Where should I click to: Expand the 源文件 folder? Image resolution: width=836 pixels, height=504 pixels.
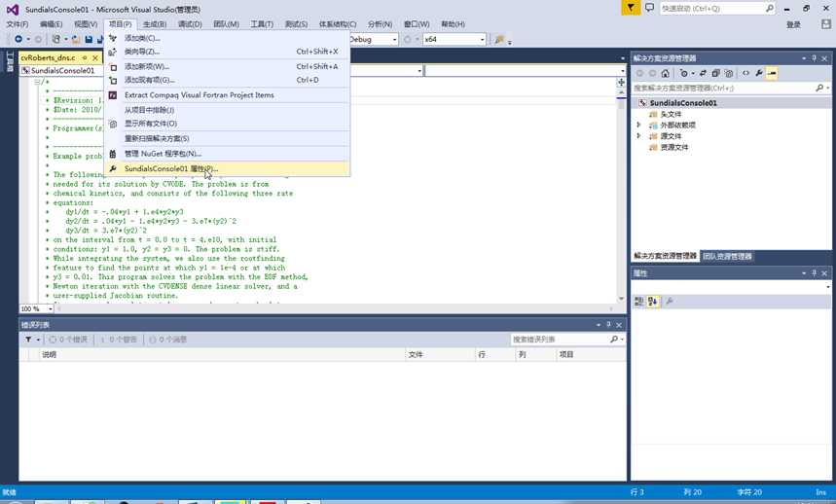pos(638,136)
